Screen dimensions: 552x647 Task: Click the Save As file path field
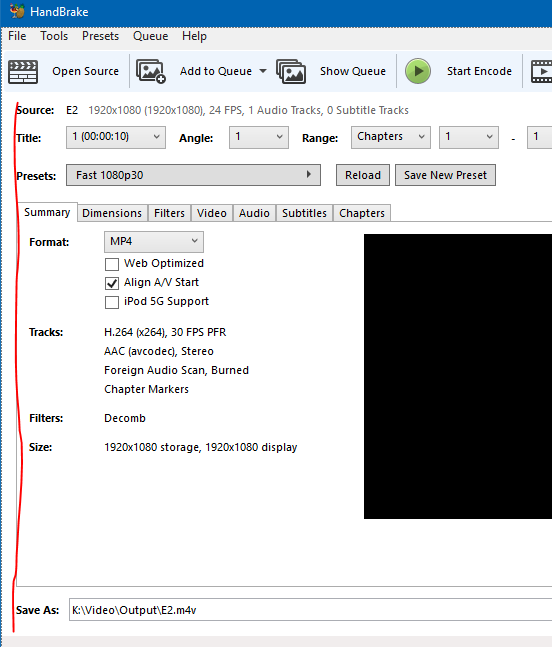coord(310,609)
